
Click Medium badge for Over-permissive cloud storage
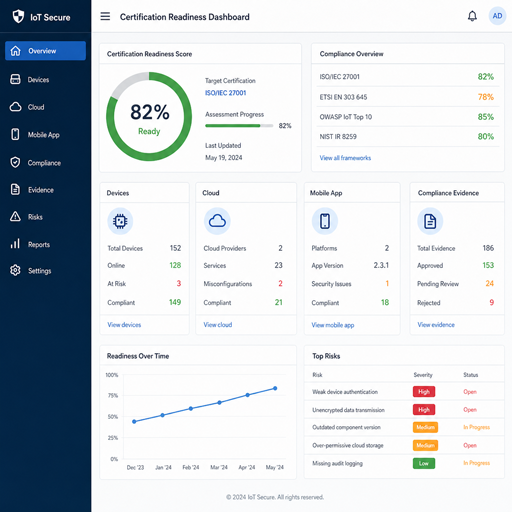pyautogui.click(x=425, y=445)
